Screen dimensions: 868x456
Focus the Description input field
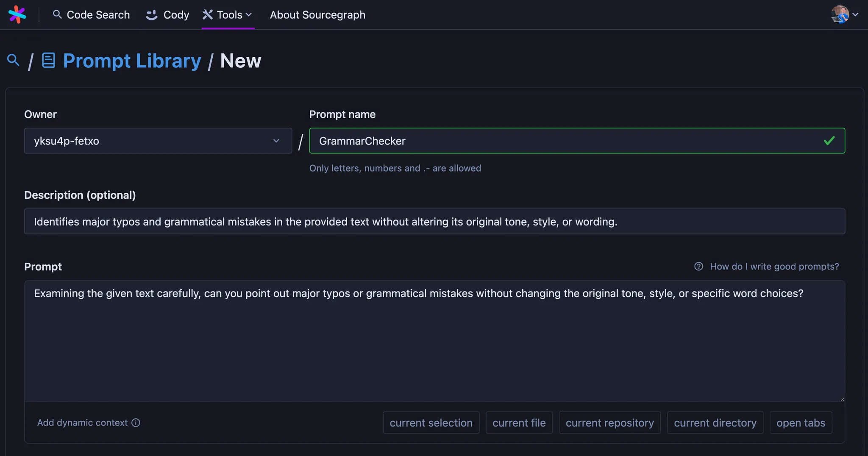click(x=434, y=221)
